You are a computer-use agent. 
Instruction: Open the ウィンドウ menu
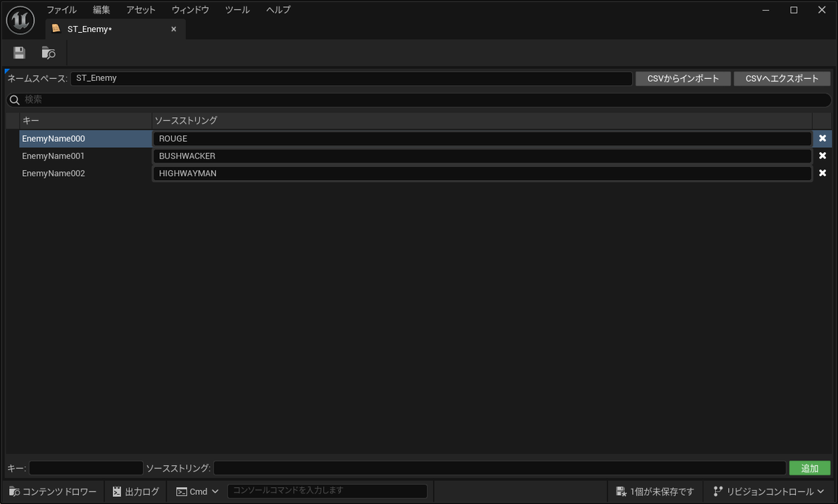191,10
